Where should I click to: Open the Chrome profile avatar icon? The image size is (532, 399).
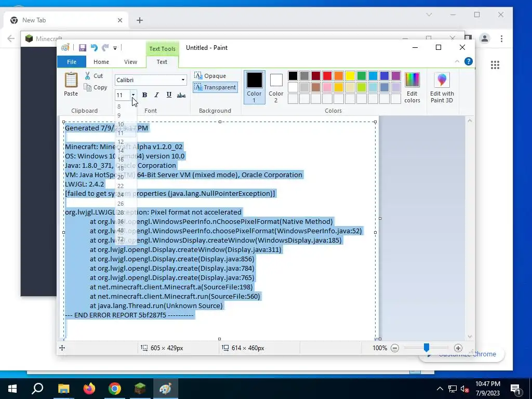coord(485,38)
